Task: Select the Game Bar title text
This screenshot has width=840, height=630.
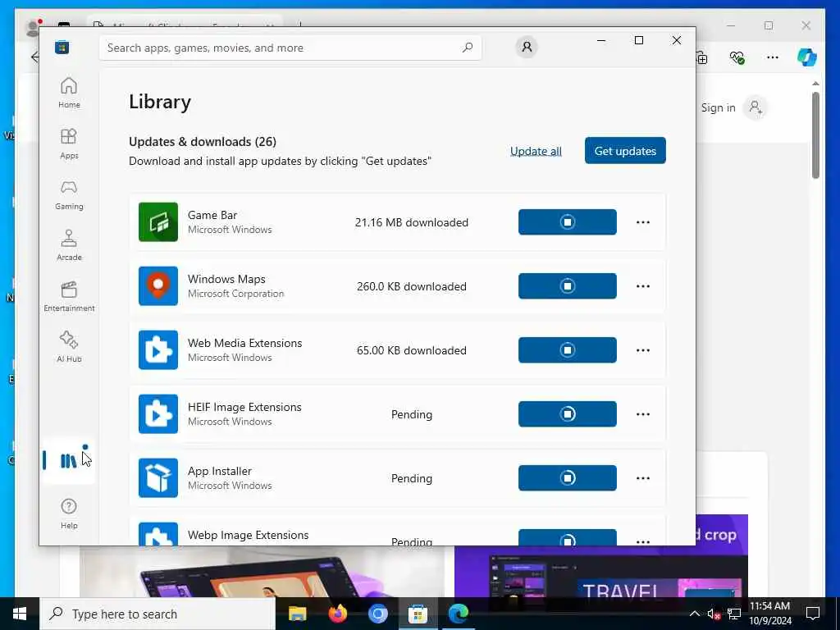Action: coord(212,215)
